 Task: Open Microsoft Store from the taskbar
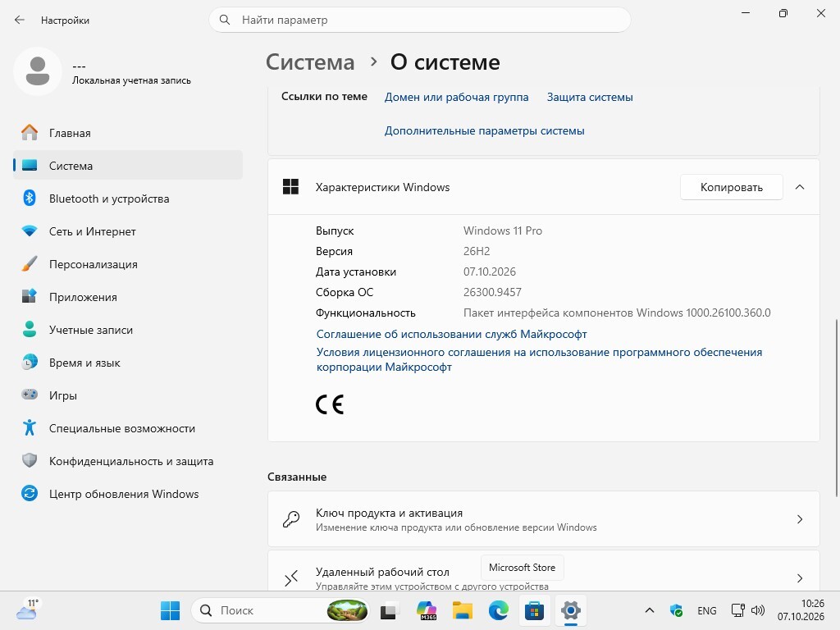click(534, 610)
